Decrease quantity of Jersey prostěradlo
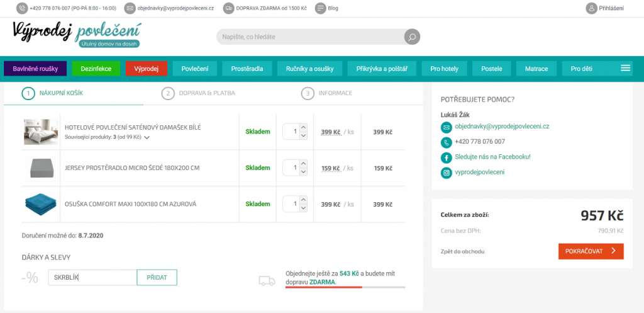 (x=304, y=172)
